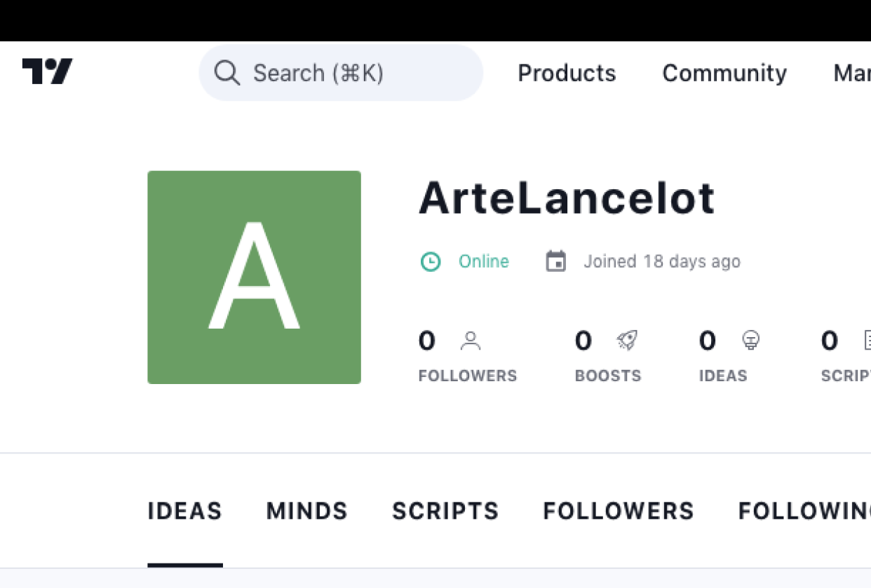Switch to the IDEAS tab
The width and height of the screenshot is (871, 588).
185,512
